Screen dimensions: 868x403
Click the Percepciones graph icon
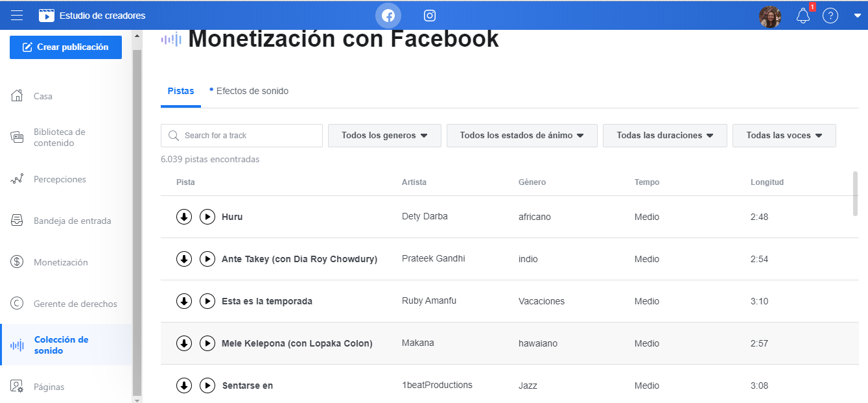click(x=18, y=179)
